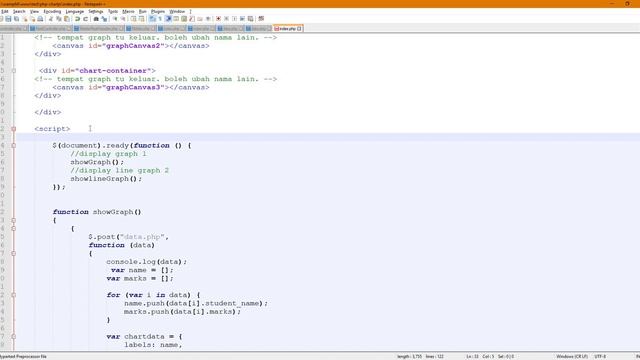Play back the recorded macro icon
Screen dimensions: 640x360
click(x=234, y=19)
